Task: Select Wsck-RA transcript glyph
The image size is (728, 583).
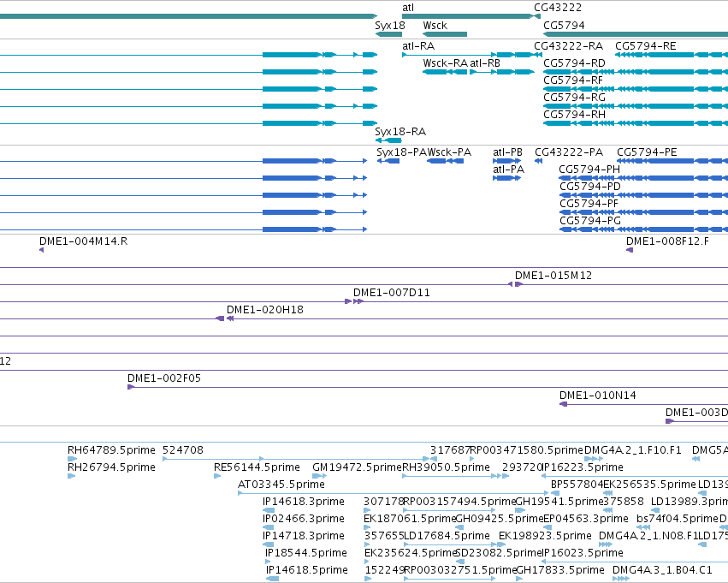Action: coord(445,72)
